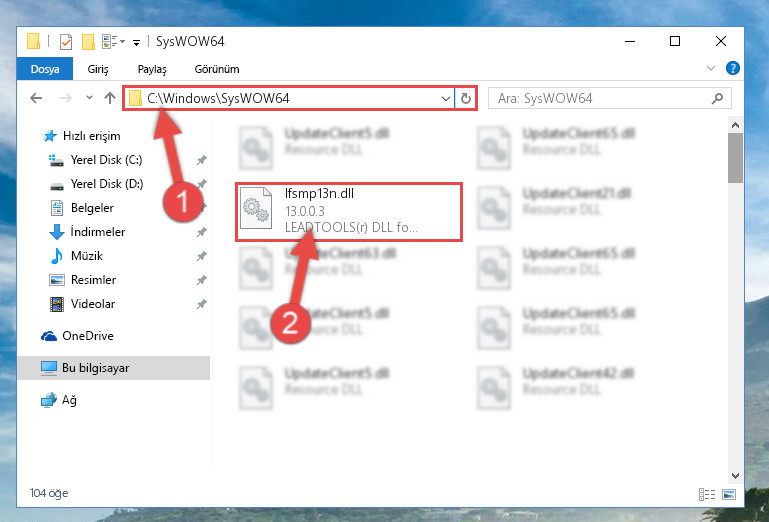Screen dimensions: 769x522
Task: Select Ağ in the navigation pane
Action: 69,400
